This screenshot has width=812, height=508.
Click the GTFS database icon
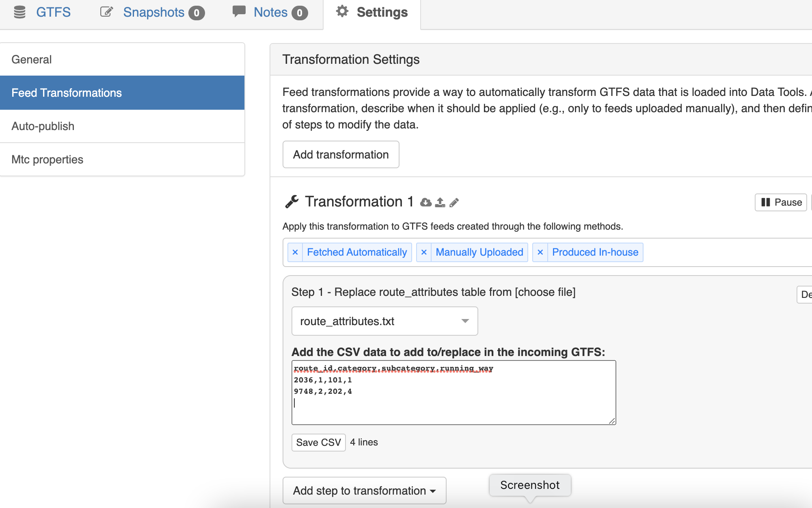click(x=19, y=12)
